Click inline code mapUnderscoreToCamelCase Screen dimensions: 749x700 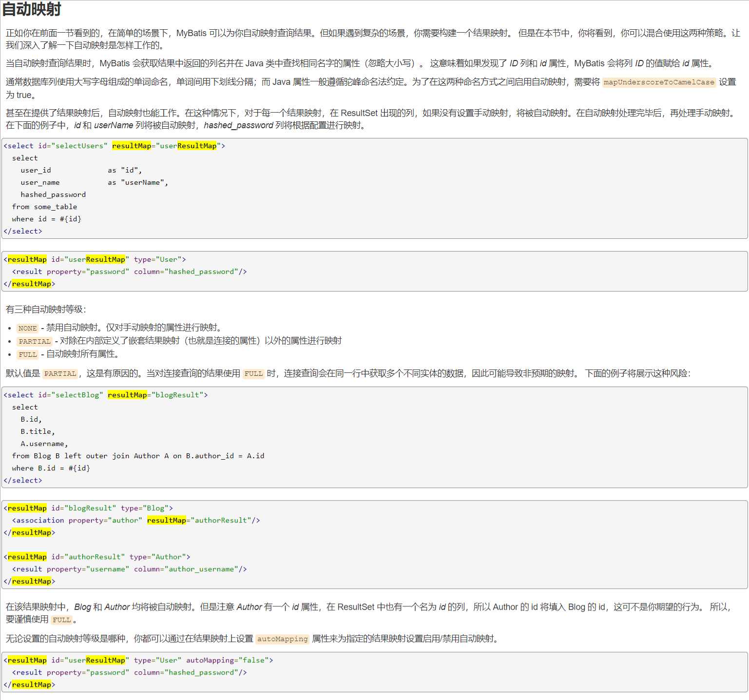659,82
